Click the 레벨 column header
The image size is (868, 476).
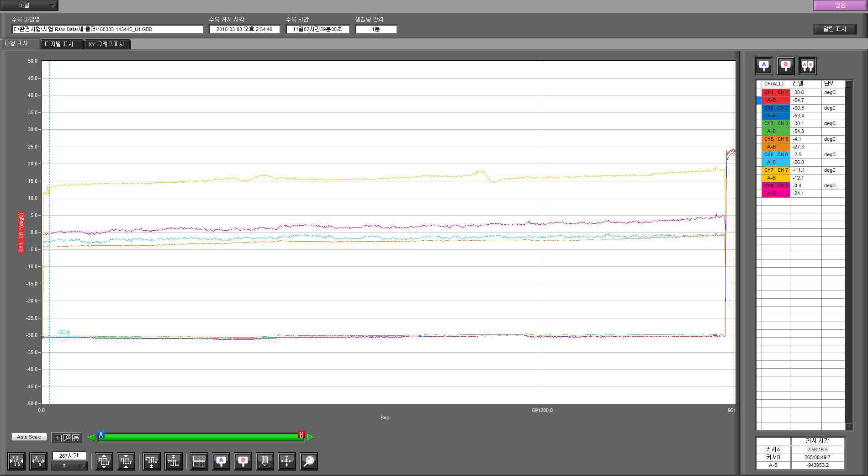(806, 84)
